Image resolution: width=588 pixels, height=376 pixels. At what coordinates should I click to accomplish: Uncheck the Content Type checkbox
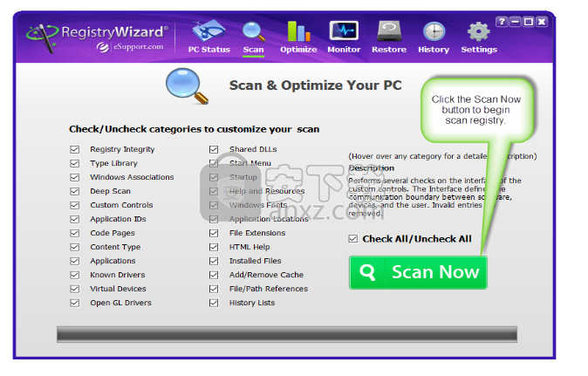point(75,247)
